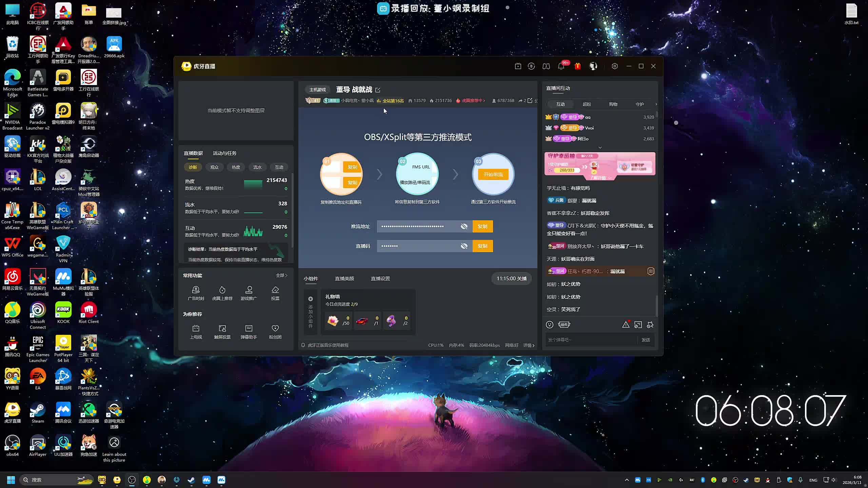Click the notification bell with 99+ badge
868x488 pixels.
[x=561, y=66]
